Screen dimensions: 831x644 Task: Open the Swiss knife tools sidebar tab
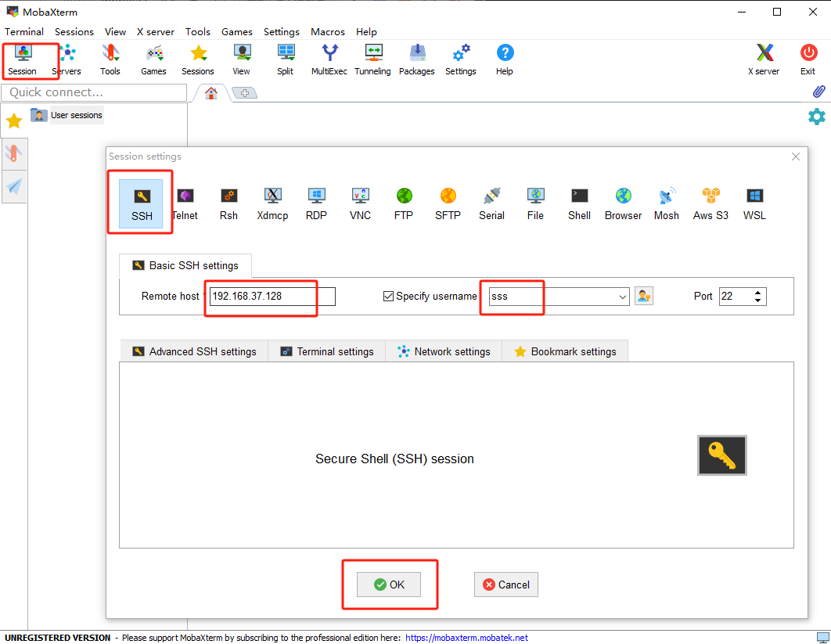pyautogui.click(x=14, y=153)
